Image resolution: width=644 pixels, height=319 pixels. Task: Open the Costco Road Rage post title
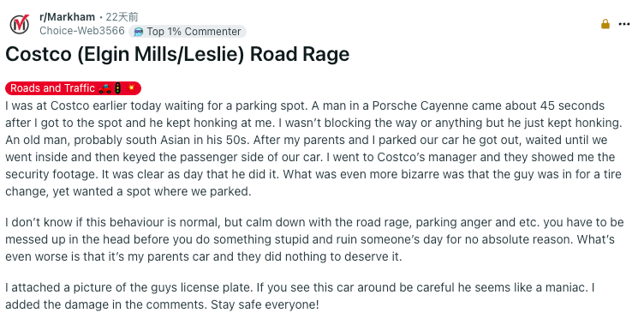click(177, 54)
